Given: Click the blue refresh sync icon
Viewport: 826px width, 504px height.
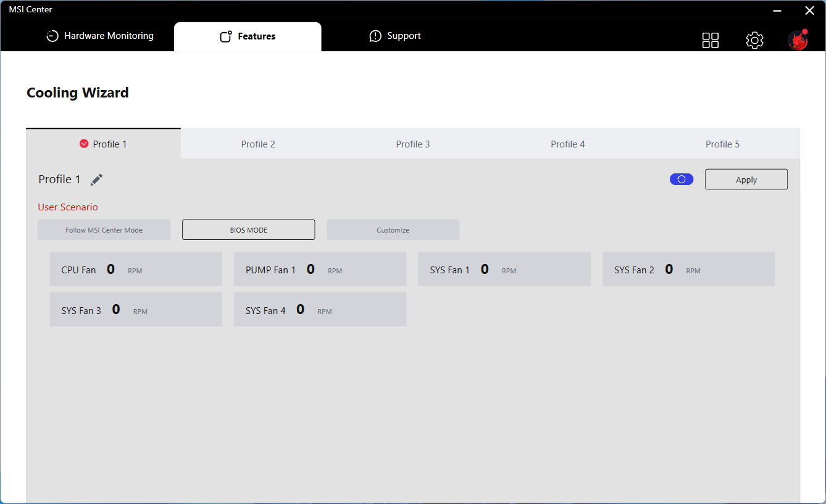Looking at the screenshot, I should (x=682, y=180).
